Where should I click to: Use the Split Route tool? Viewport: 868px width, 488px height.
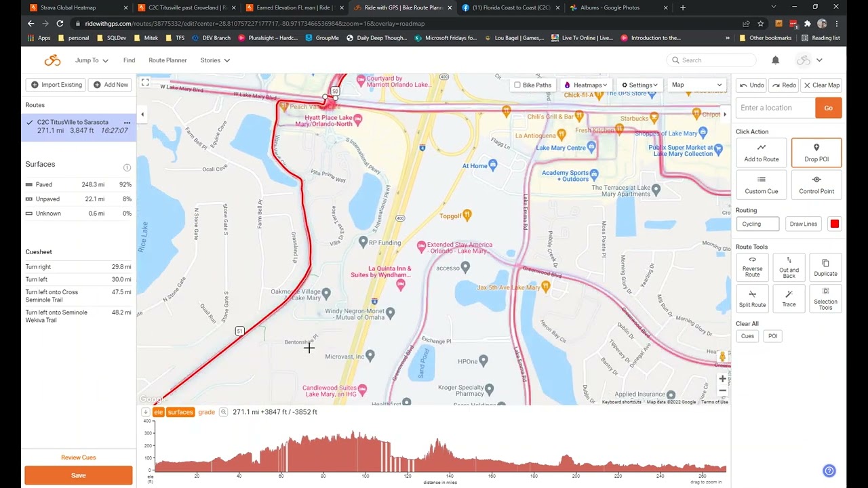tap(752, 299)
